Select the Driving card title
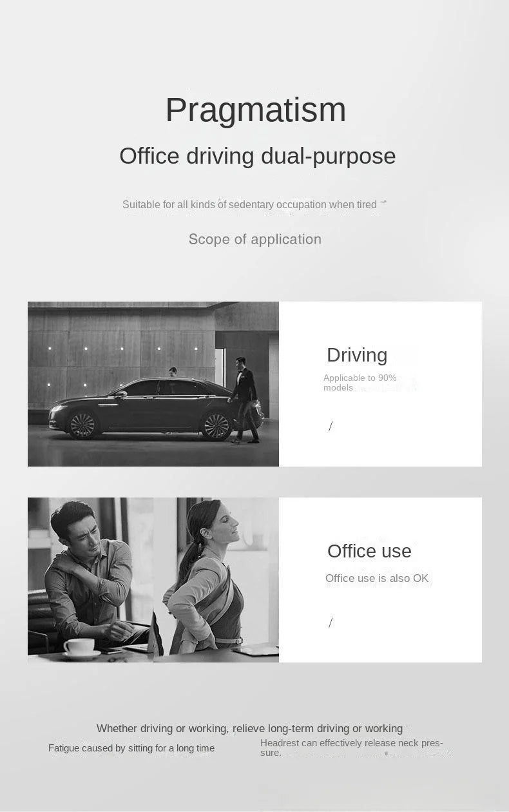 tap(357, 355)
